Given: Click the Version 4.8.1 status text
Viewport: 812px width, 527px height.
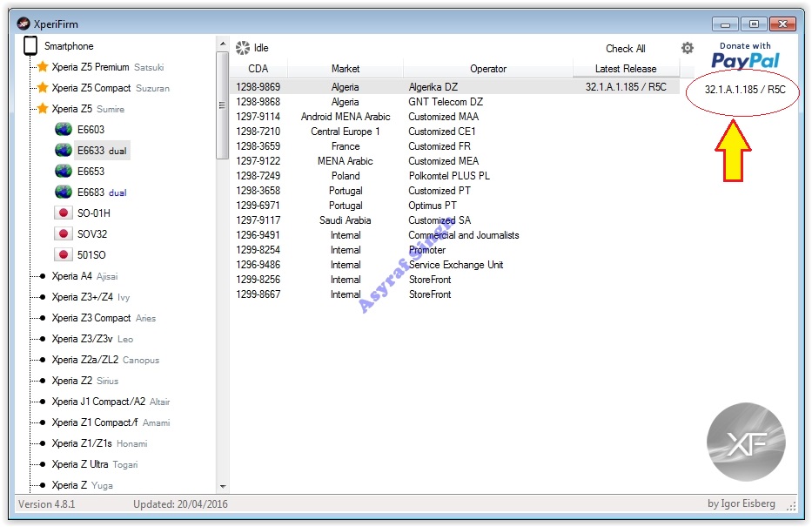Looking at the screenshot, I should tap(47, 503).
